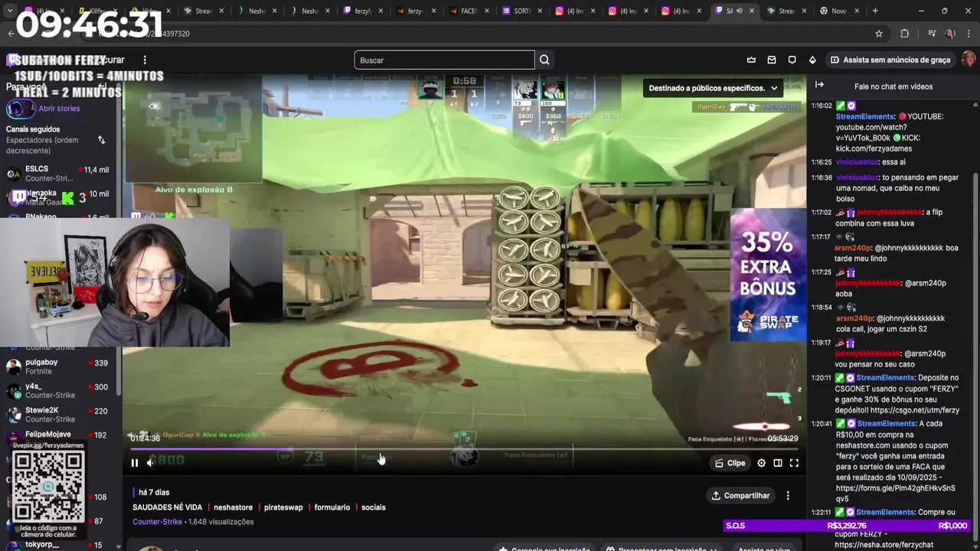
Task: Bookmark the page with star icon
Action: [879, 34]
